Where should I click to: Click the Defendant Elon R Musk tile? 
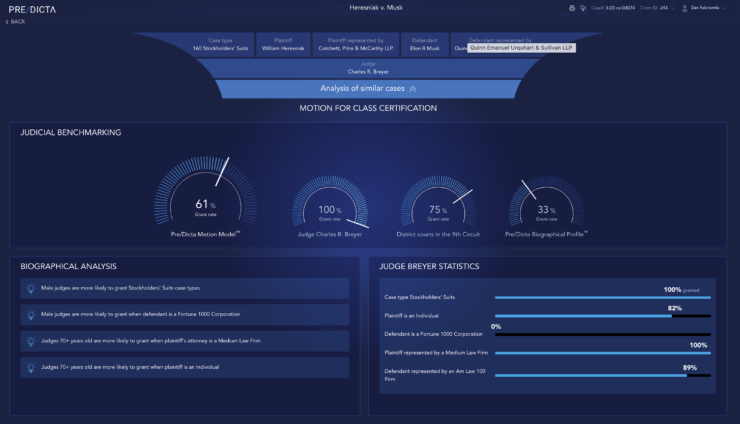coord(427,44)
